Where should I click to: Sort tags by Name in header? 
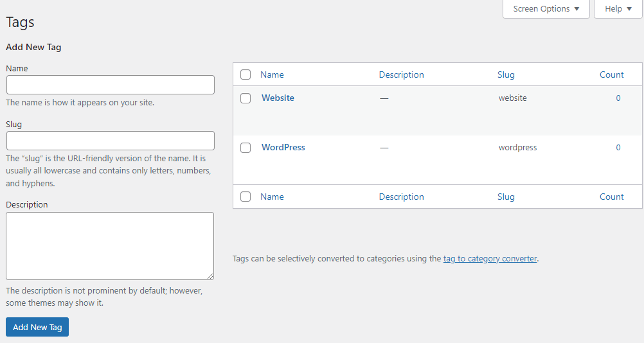[272, 75]
